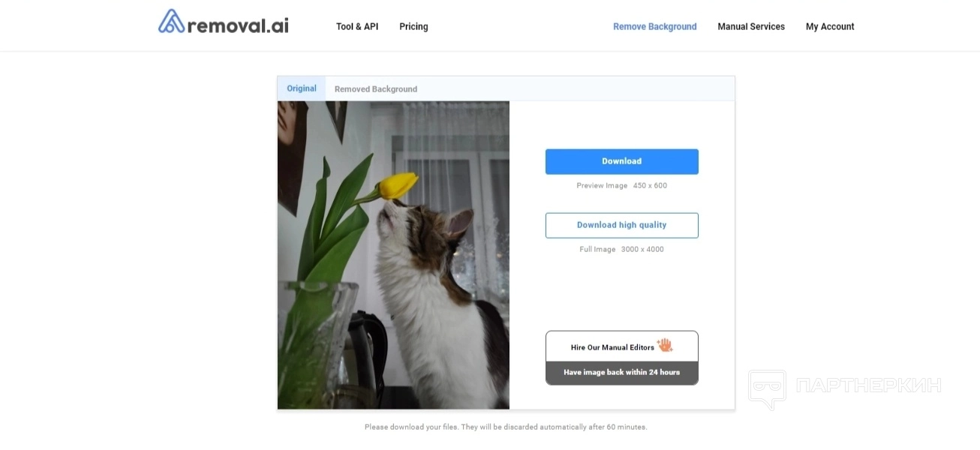Image resolution: width=980 pixels, height=450 pixels.
Task: Switch to the Original tab
Action: click(x=302, y=88)
